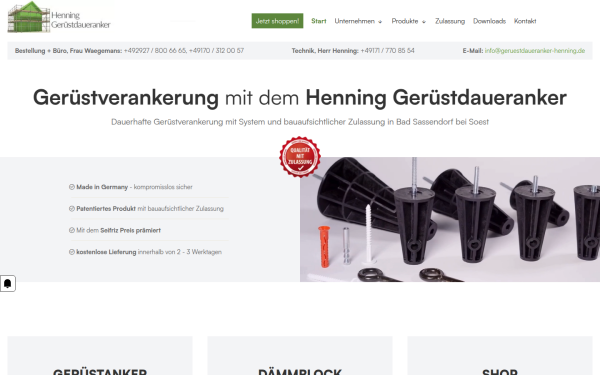Viewport: 600px width, 375px height.
Task: Click the Jetzt shoppen! button
Action: tap(277, 21)
